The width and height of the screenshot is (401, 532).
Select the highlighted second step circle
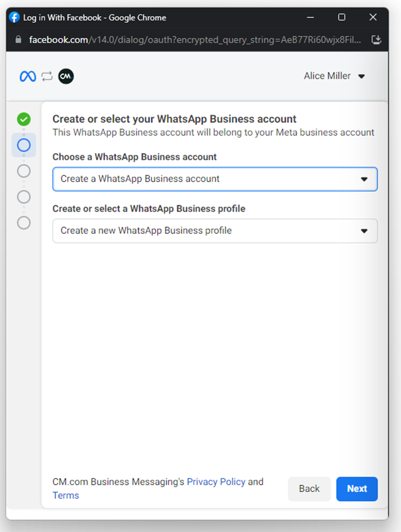(x=24, y=145)
